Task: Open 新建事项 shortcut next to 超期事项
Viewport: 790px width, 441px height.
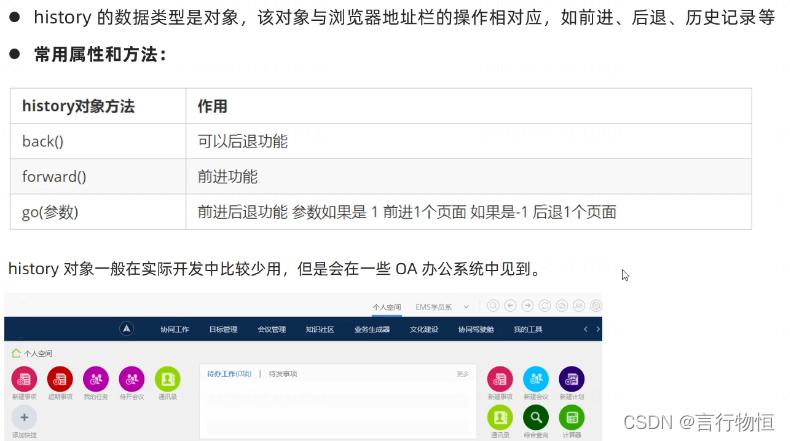Action: 24,379
